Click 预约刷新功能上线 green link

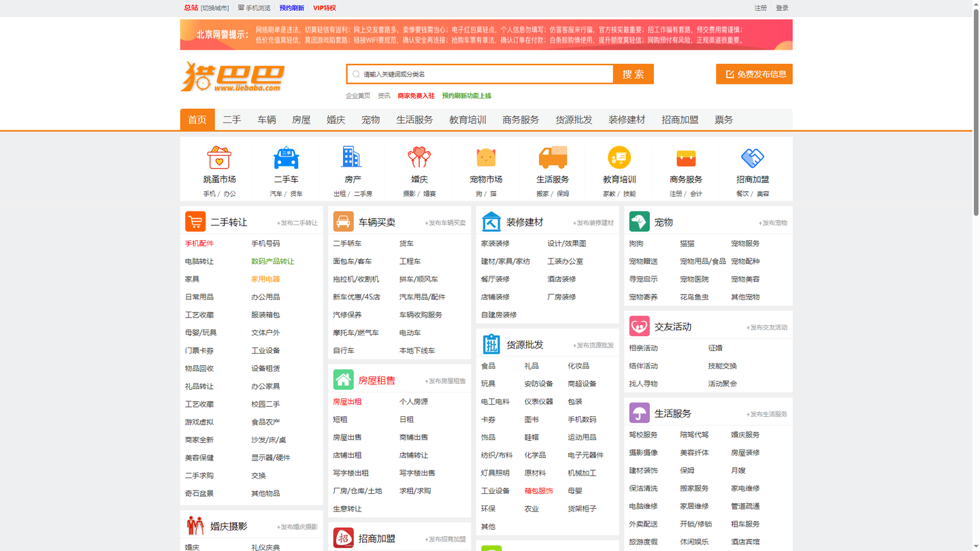point(466,96)
